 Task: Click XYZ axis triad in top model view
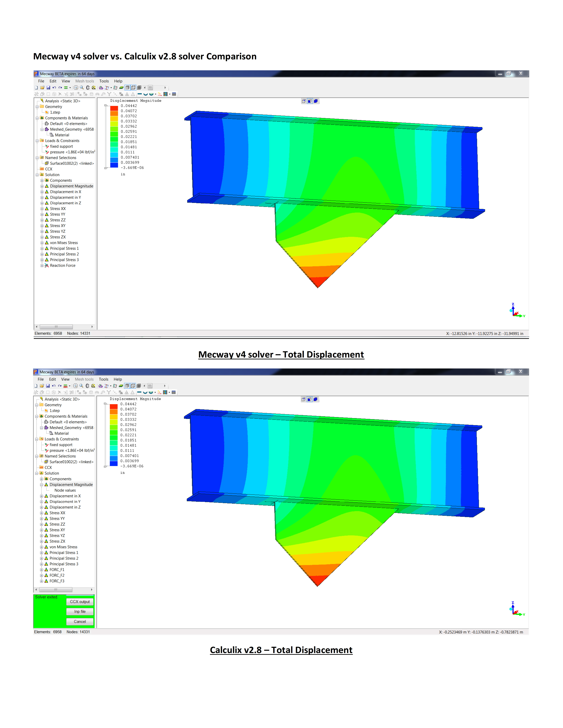[517, 310]
